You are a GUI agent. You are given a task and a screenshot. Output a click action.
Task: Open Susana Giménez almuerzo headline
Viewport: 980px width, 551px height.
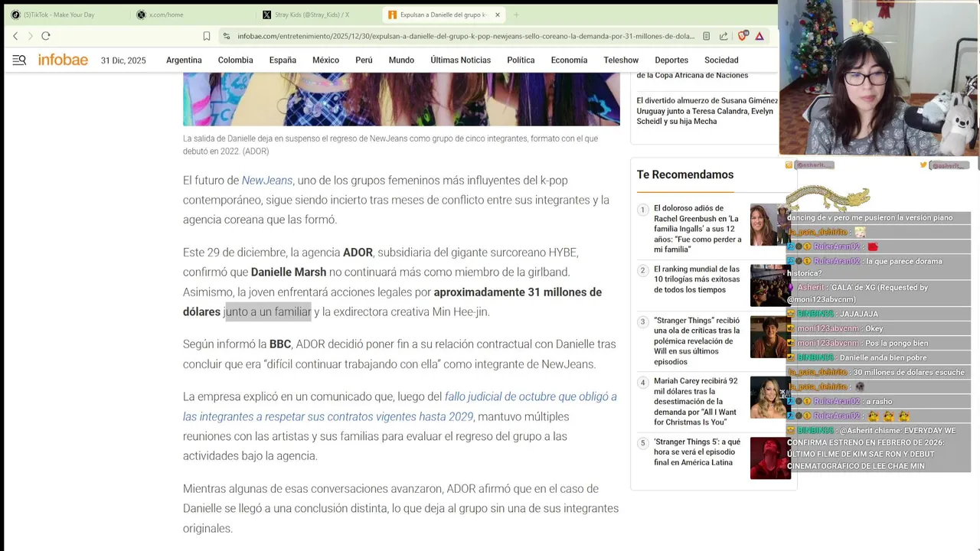coord(707,111)
